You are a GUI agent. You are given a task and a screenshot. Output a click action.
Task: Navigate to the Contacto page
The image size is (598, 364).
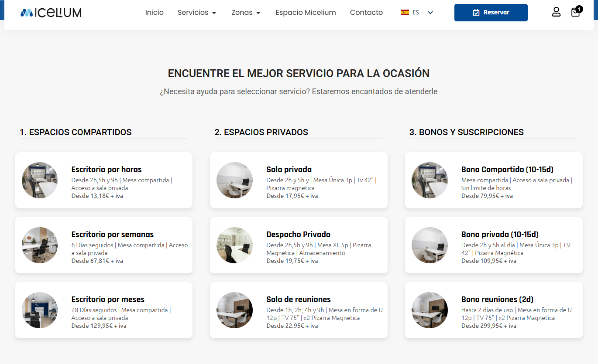tap(366, 13)
